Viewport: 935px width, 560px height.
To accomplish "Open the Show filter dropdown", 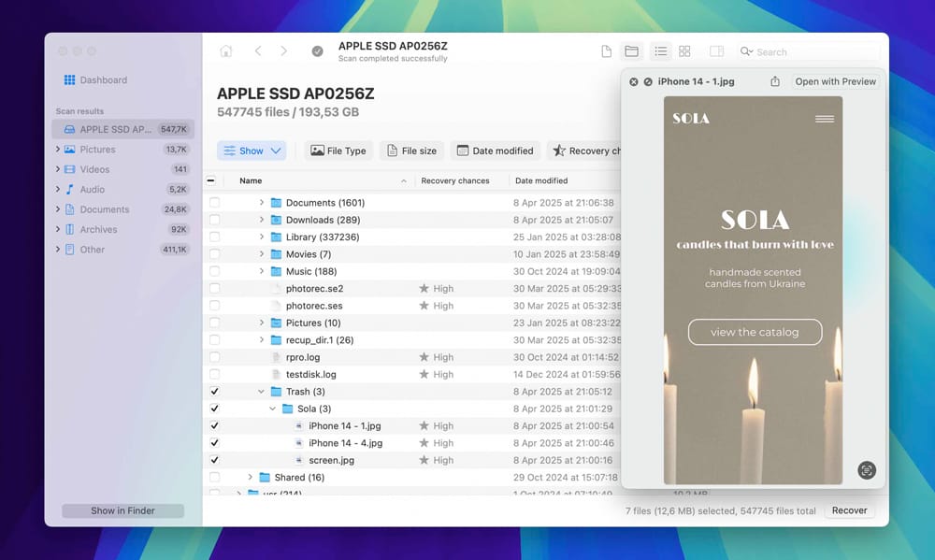I will 251,150.
